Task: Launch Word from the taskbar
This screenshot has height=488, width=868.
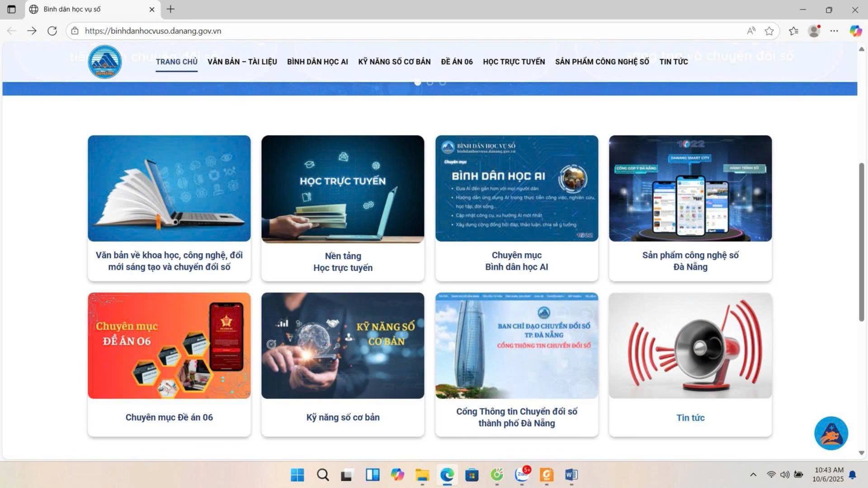Action: 571,475
